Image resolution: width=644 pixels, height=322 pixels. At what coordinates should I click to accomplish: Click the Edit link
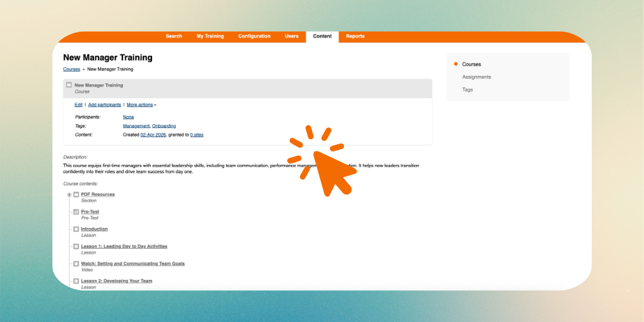(x=78, y=104)
